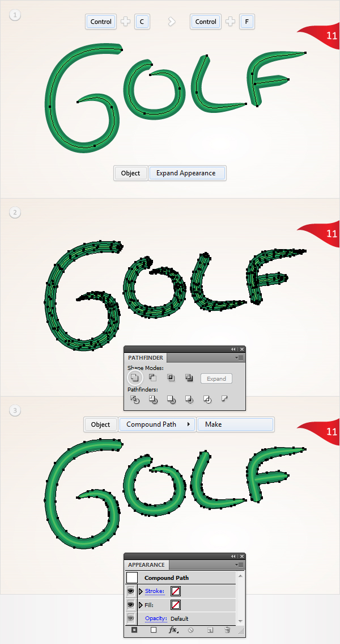Click the Fill none color swatch
Image resolution: width=340 pixels, height=644 pixels.
176,605
